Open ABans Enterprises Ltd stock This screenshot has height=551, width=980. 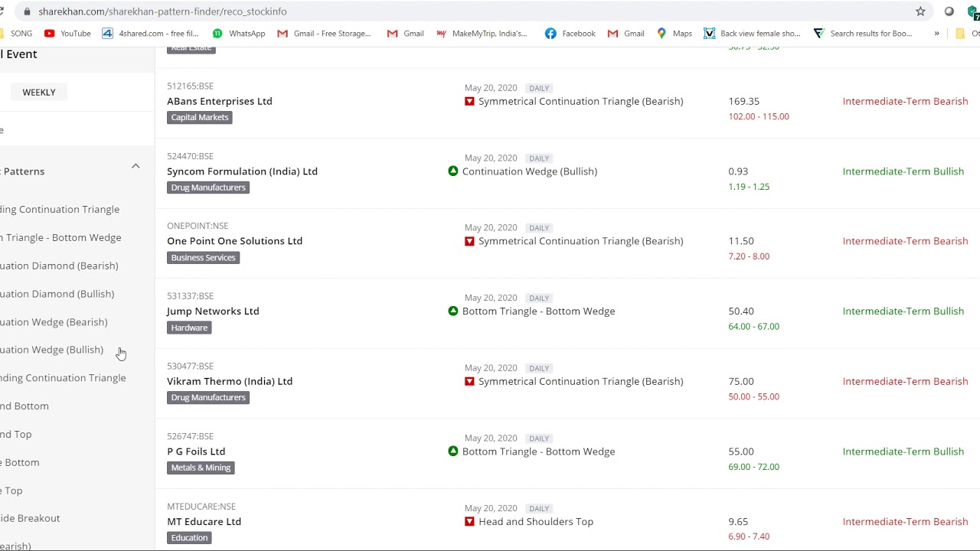(x=220, y=101)
